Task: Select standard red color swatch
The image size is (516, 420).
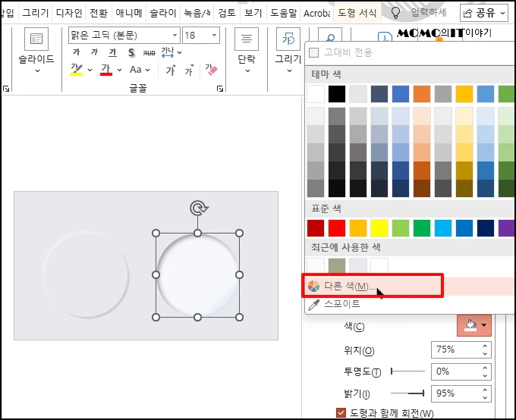Action: [337, 228]
